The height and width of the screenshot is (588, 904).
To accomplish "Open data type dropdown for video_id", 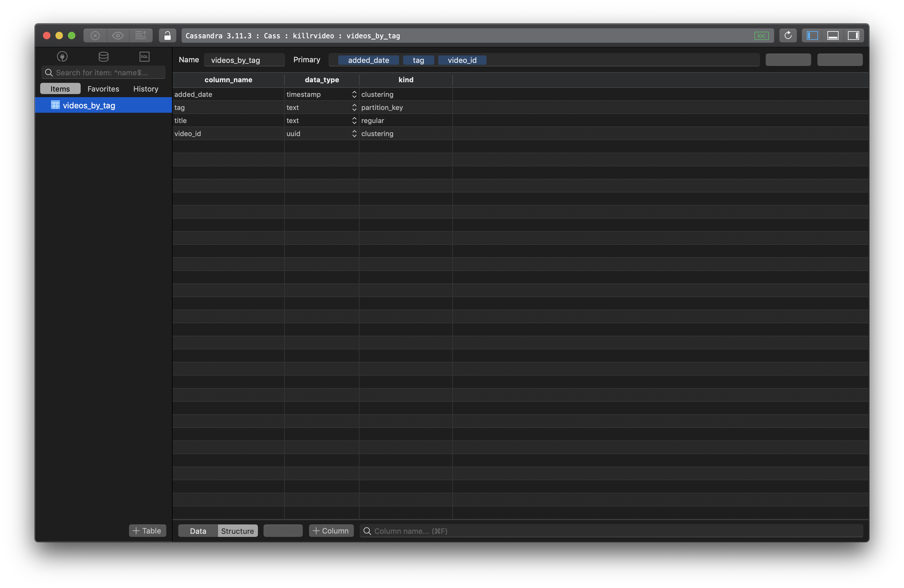I will coord(354,134).
